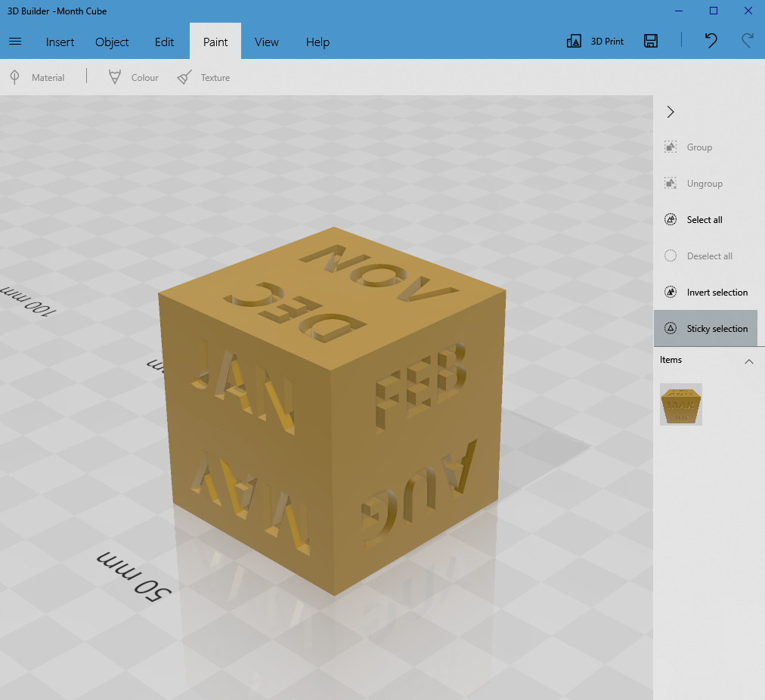Select the Month Cube item thumbnail

point(680,404)
